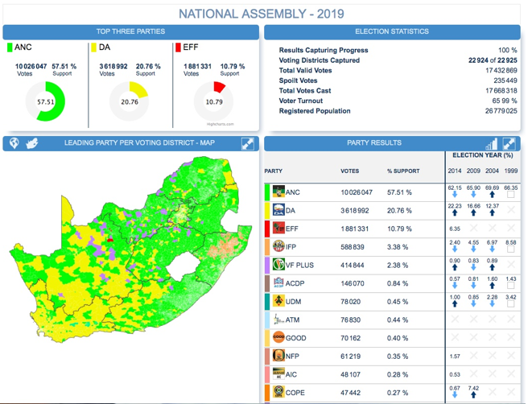Select the South Africa map outline icon
Screen dimensions: 532x404
click(32, 143)
